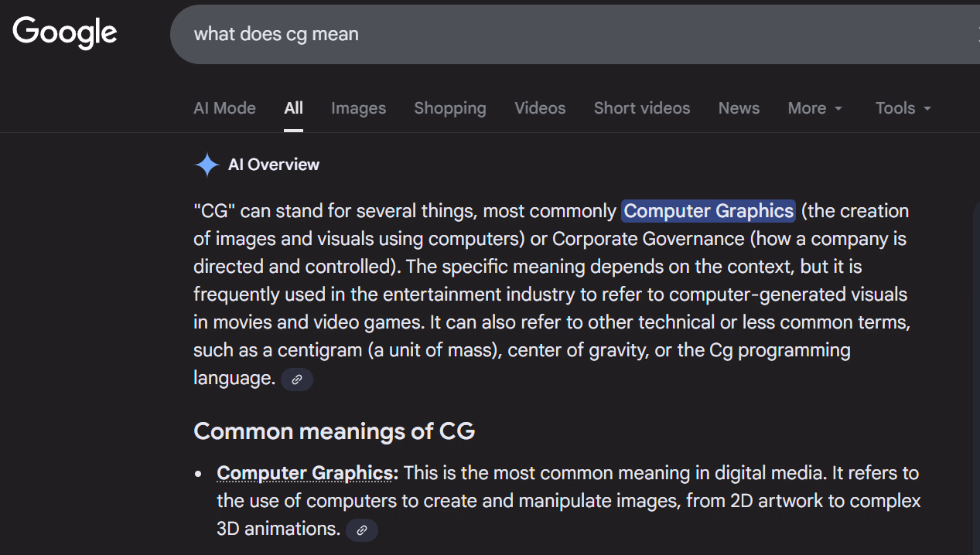Switch to Short videos tab
The height and width of the screenshot is (555, 980).
pyautogui.click(x=642, y=108)
